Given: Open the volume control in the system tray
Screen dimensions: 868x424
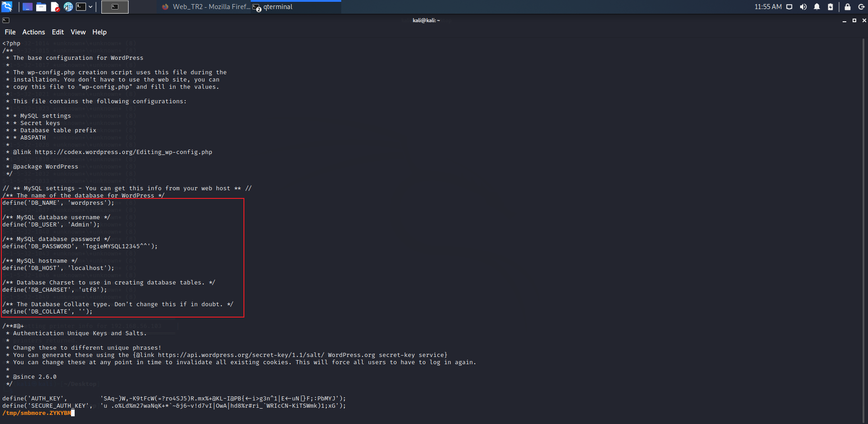Looking at the screenshot, I should pos(803,7).
